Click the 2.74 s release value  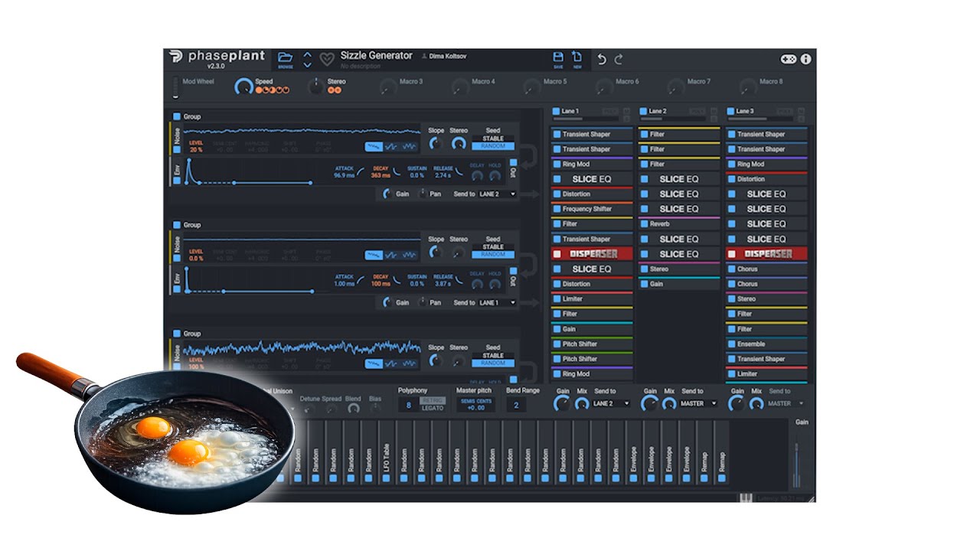click(443, 176)
